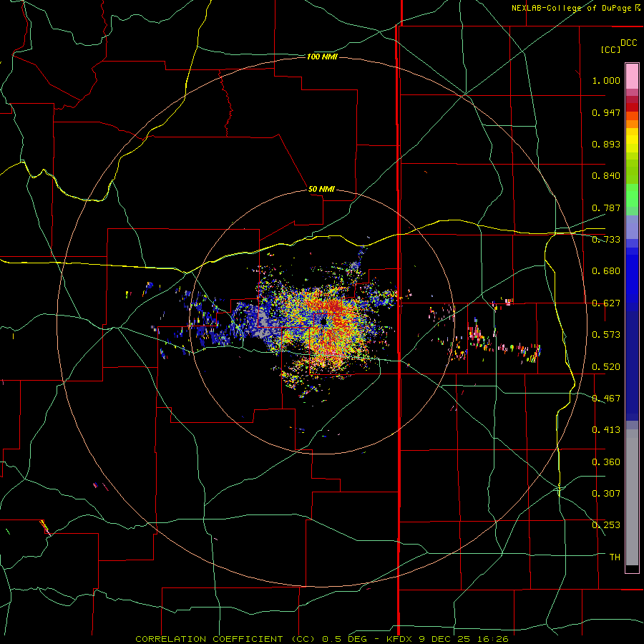The image size is (644, 644).
Task: Click the TH threshold label
Action: 615,557
